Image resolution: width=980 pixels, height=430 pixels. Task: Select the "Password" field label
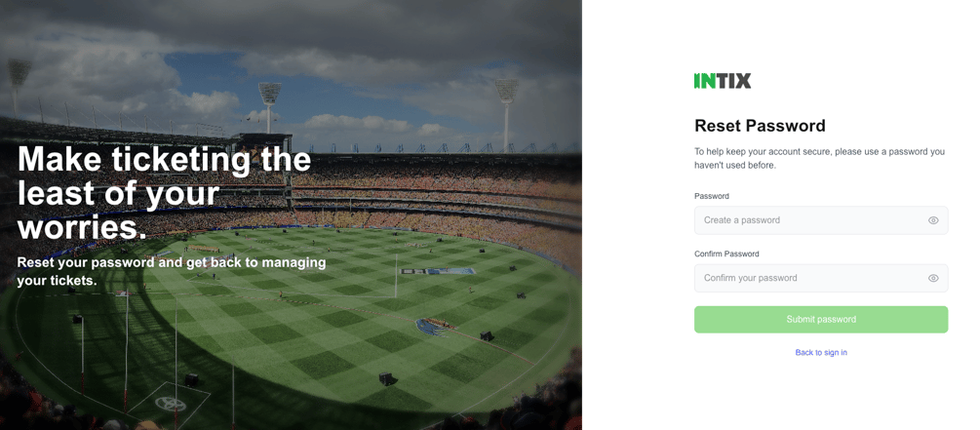pos(712,196)
